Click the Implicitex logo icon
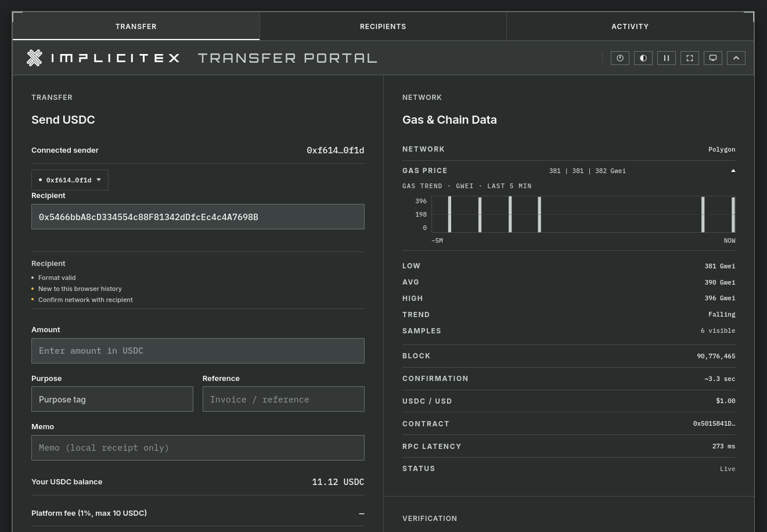The width and height of the screenshot is (767, 532). click(x=35, y=57)
